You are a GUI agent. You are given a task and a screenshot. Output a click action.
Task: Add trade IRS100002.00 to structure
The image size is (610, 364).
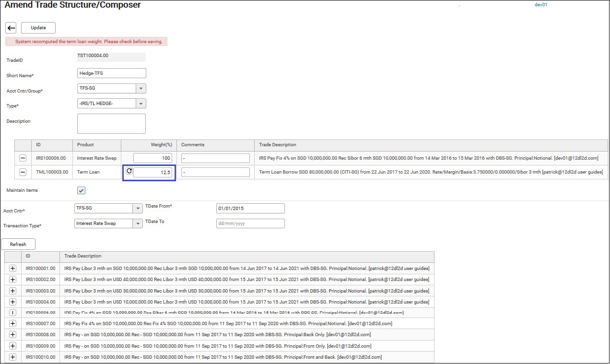click(x=13, y=279)
